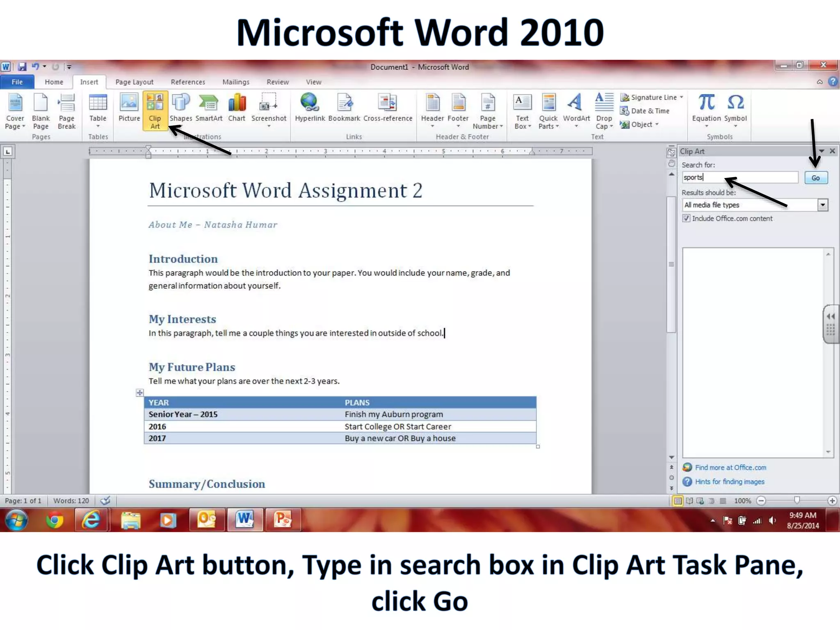Click the WordArt button
Image resolution: width=840 pixels, height=630 pixels.
[576, 110]
